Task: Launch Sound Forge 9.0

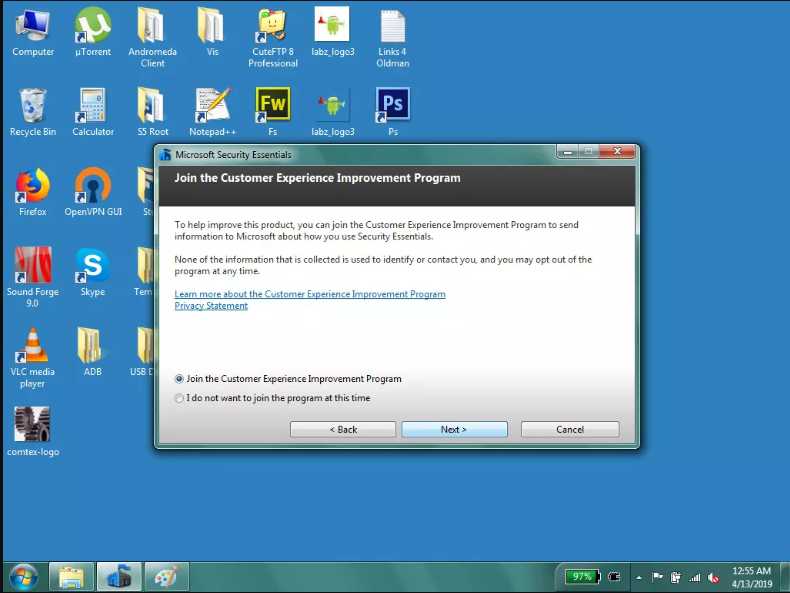Action: 33,277
